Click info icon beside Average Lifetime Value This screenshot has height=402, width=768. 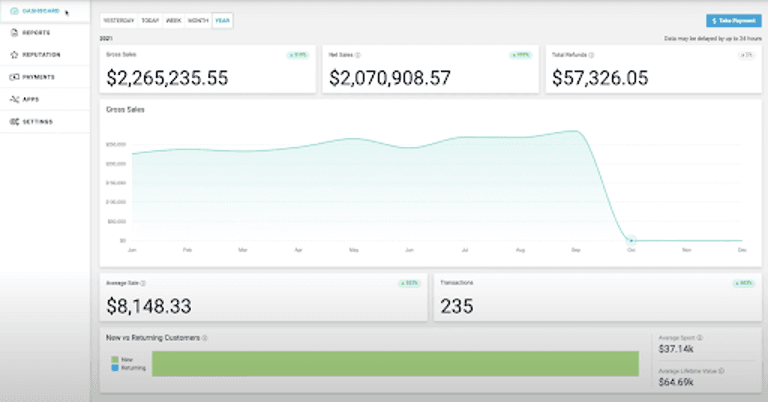(x=721, y=371)
